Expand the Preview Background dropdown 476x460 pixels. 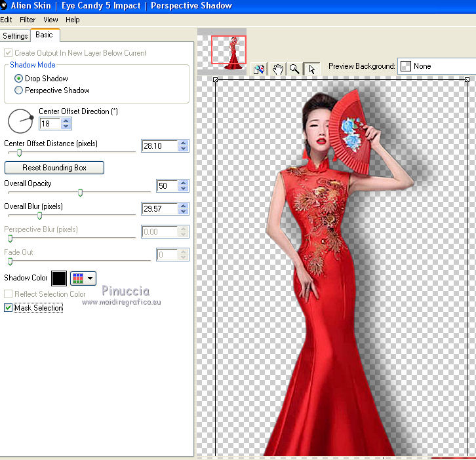point(436,66)
